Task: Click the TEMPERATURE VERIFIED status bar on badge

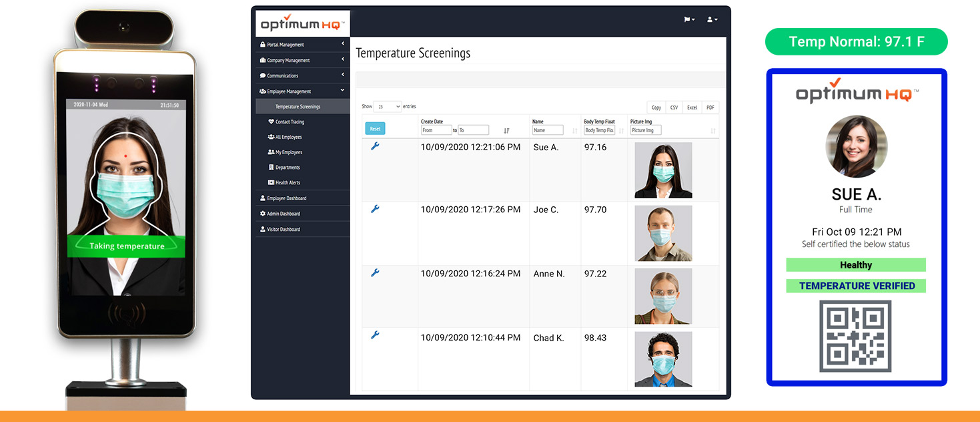Action: tap(856, 286)
